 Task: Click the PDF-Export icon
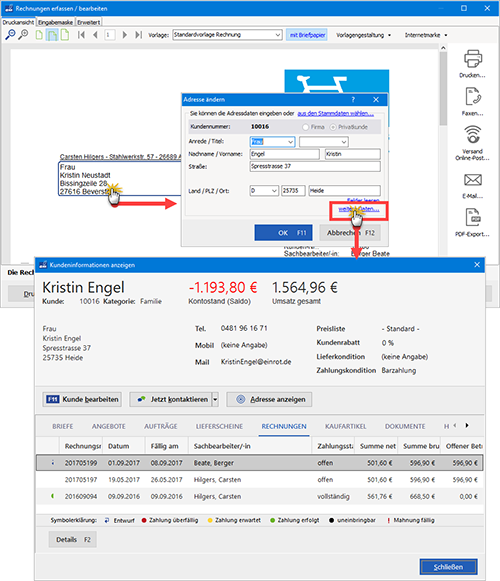coord(473,217)
